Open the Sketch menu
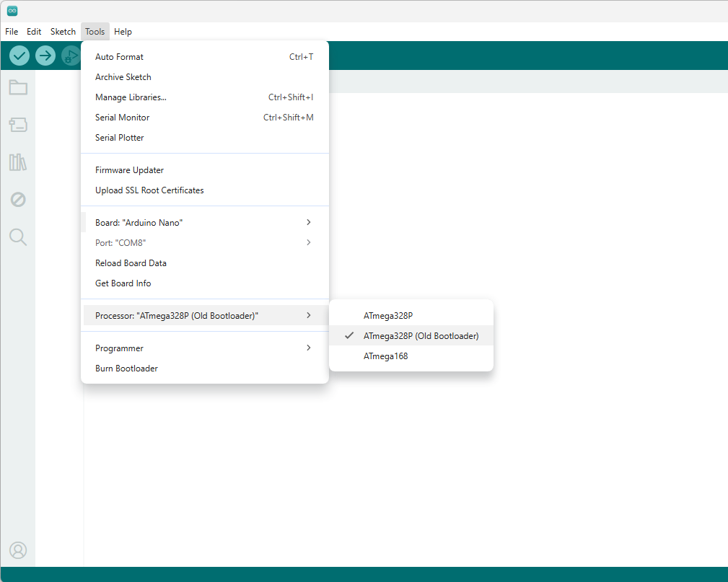This screenshot has height=582, width=728. coord(63,32)
